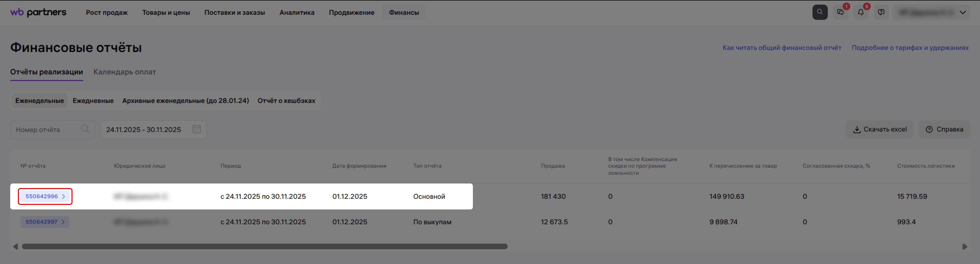
Task: Click the horizontal table scrollbar
Action: click(264, 246)
